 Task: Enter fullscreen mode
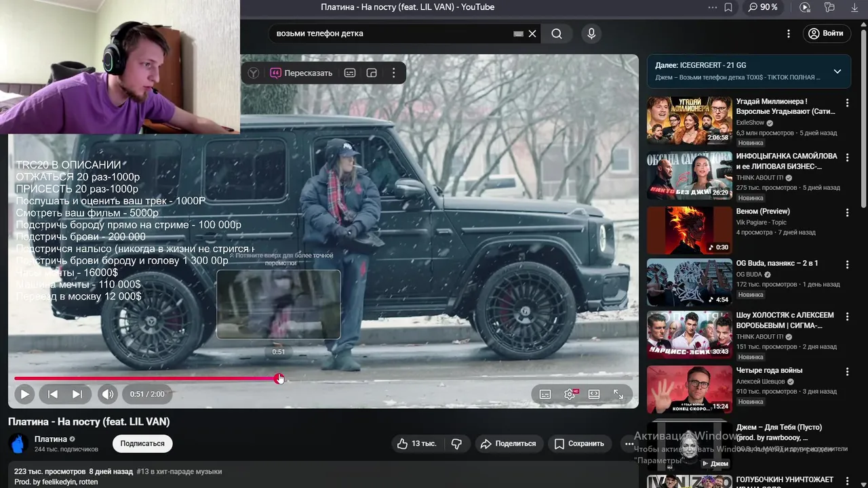[618, 394]
